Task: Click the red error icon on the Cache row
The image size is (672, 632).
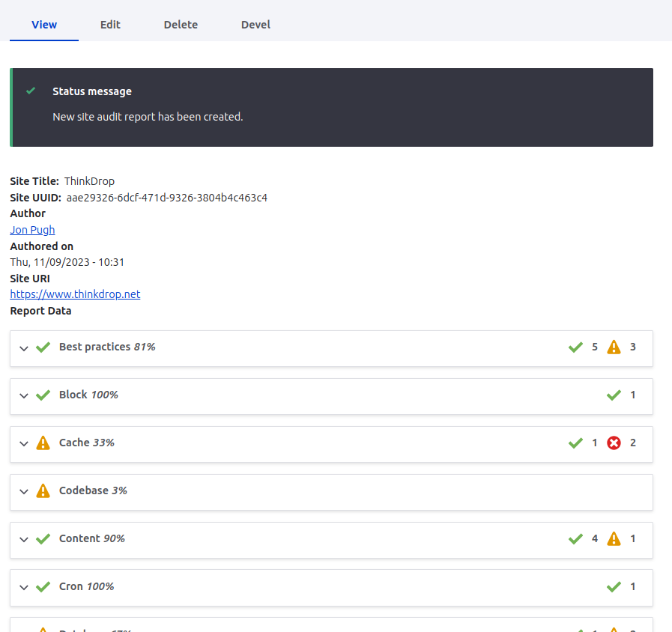Action: tap(614, 443)
